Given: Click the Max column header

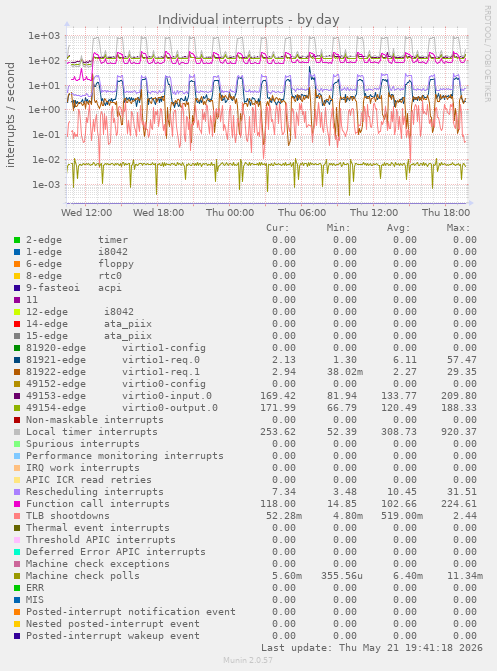Looking at the screenshot, I should tap(458, 228).
